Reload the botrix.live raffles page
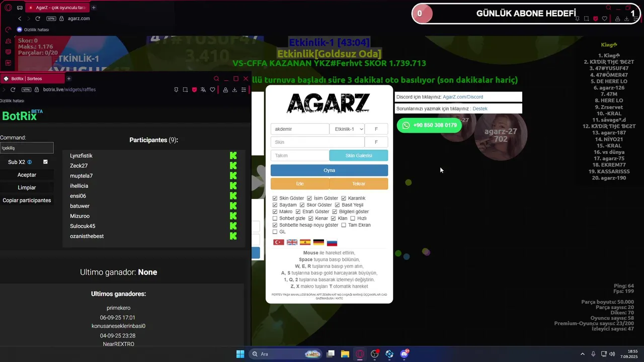The image size is (644, 362). (x=13, y=89)
